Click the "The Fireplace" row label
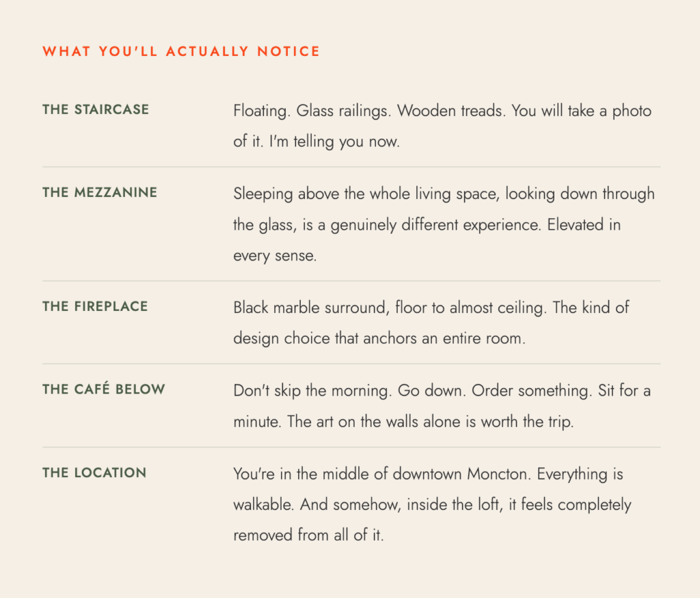This screenshot has width=700, height=598. point(95,306)
